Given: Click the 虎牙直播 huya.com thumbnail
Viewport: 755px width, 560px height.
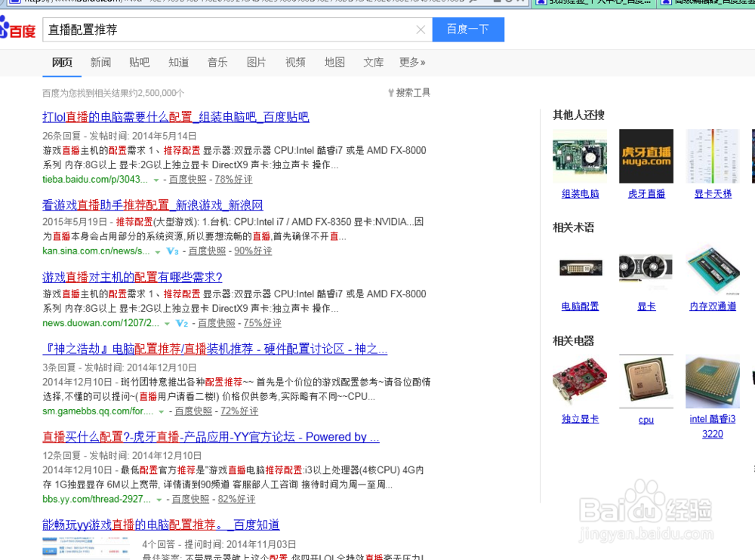Looking at the screenshot, I should [x=646, y=156].
